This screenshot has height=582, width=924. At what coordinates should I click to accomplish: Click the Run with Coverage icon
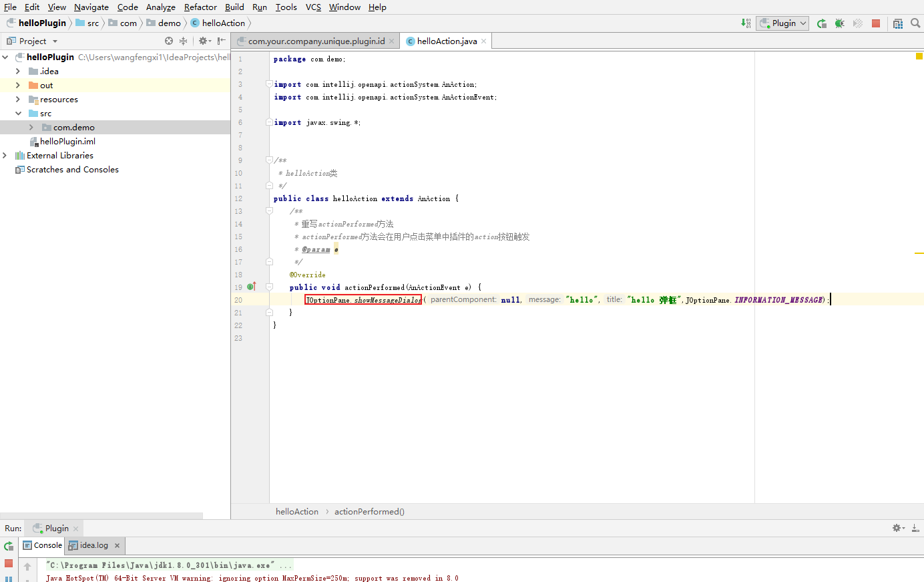[x=858, y=23]
